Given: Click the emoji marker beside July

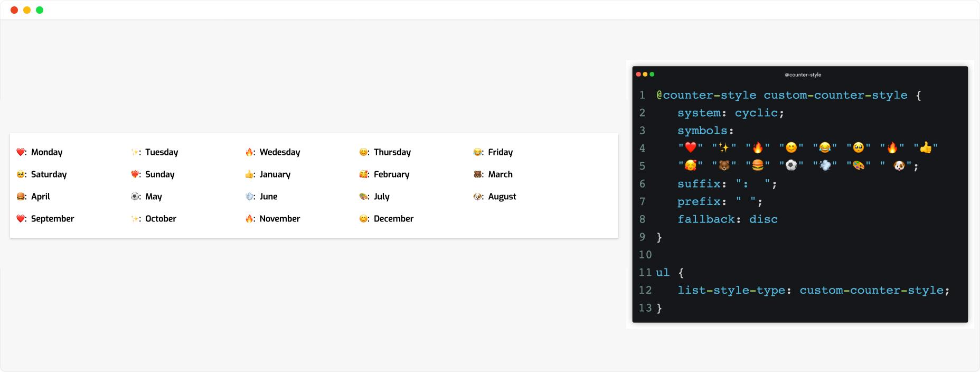Looking at the screenshot, I should [x=363, y=197].
